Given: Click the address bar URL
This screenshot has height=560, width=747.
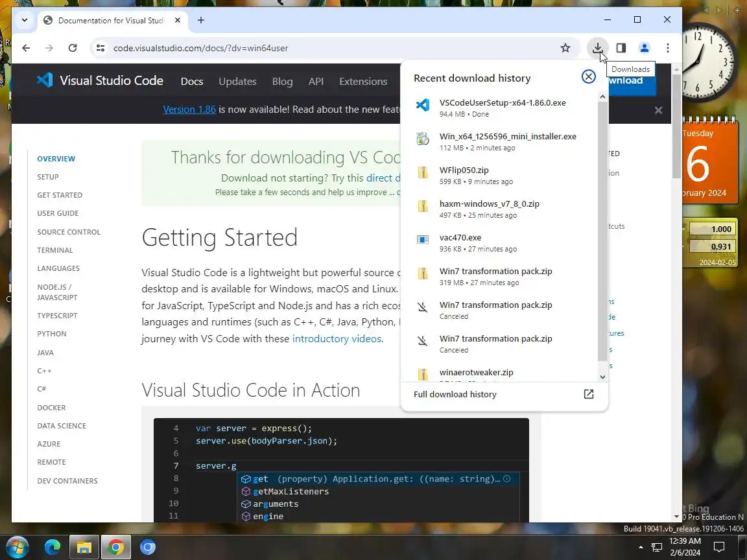Looking at the screenshot, I should [200, 48].
